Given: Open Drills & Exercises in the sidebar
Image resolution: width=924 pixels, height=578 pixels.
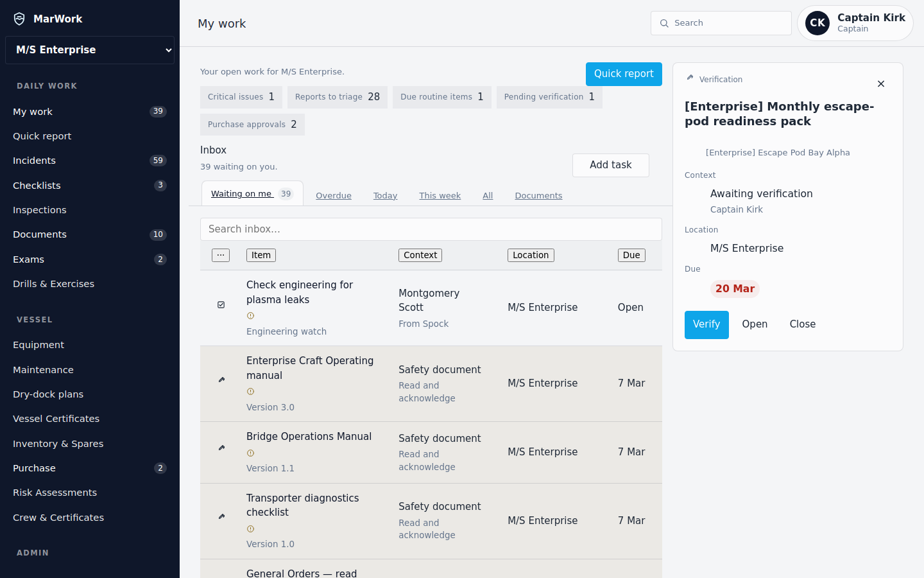Looking at the screenshot, I should point(90,284).
